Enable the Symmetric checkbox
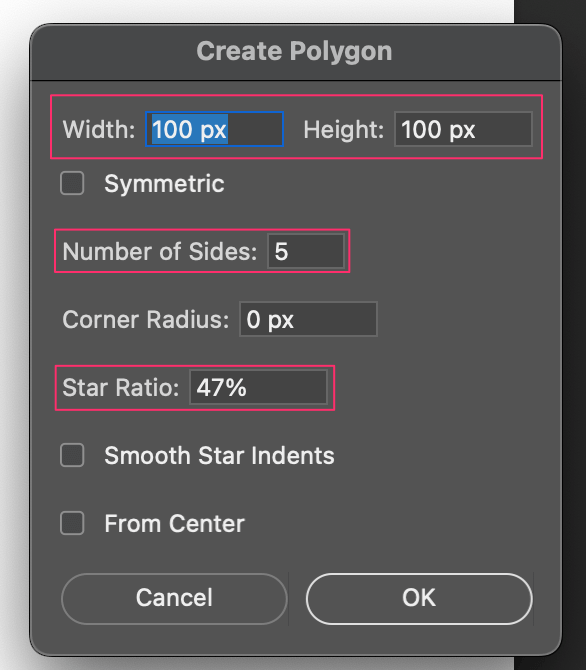586x670 pixels. pos(72,183)
